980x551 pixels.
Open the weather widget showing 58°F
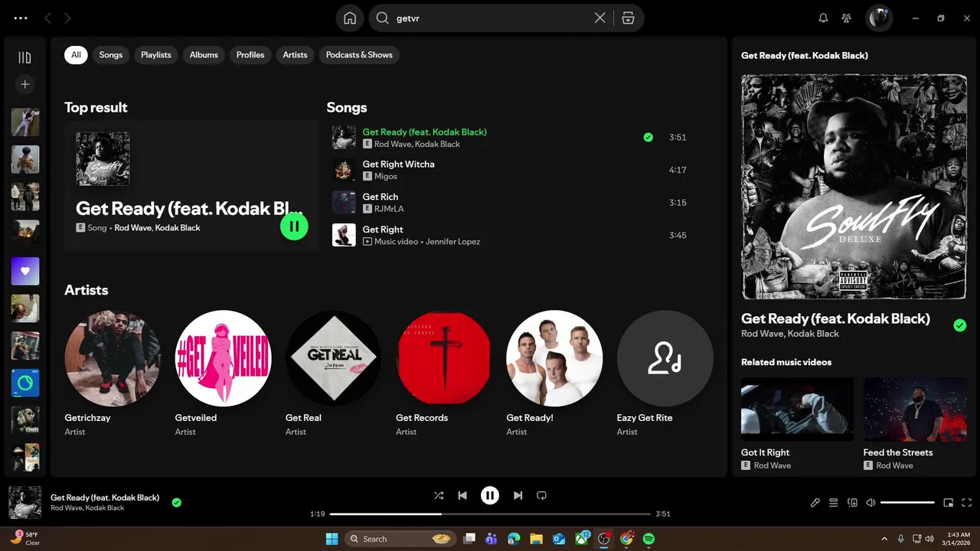coord(25,538)
